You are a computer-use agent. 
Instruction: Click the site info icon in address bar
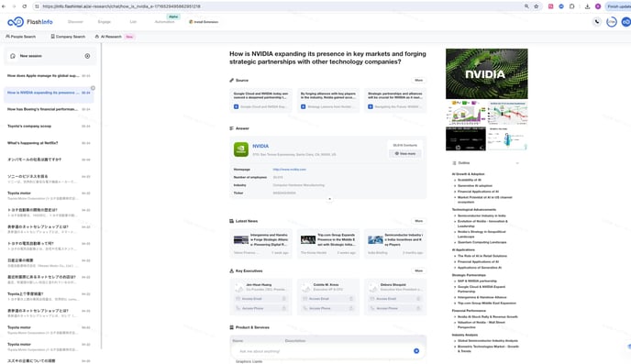coord(37,6)
